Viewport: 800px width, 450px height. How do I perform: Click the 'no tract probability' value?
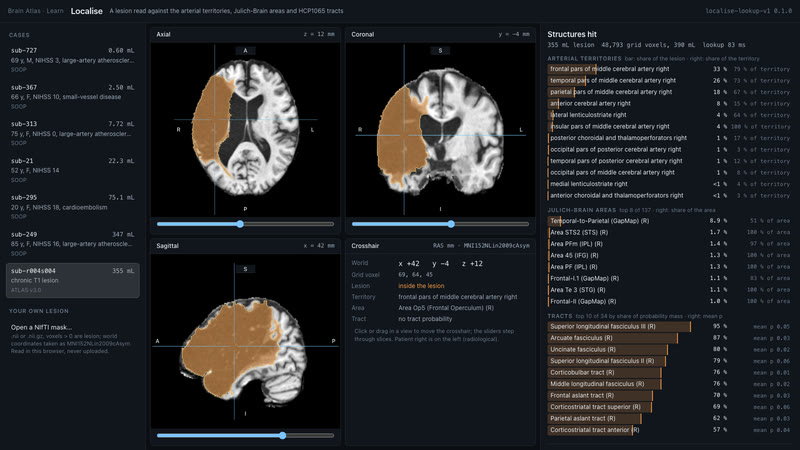pos(425,319)
